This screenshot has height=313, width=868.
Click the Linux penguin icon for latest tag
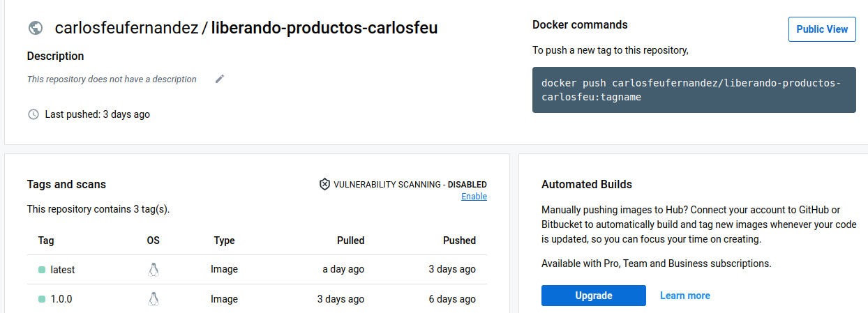pyautogui.click(x=154, y=270)
